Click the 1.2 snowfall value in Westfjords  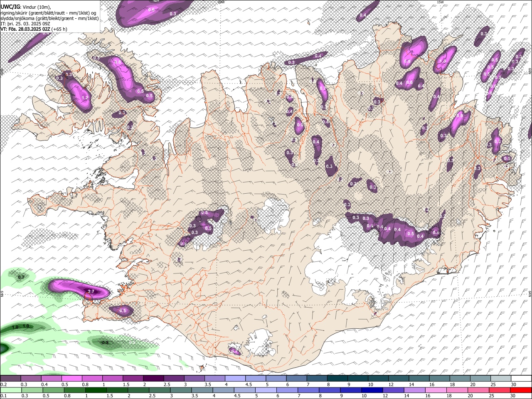pos(85,98)
